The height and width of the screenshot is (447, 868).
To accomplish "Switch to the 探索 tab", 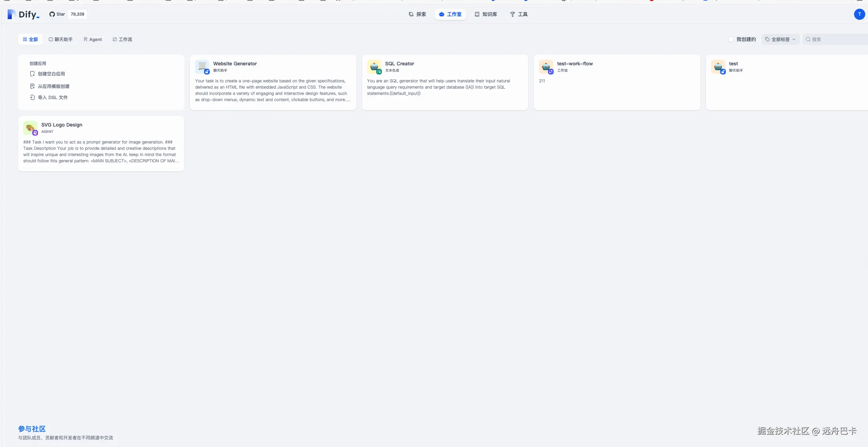I will tap(417, 14).
